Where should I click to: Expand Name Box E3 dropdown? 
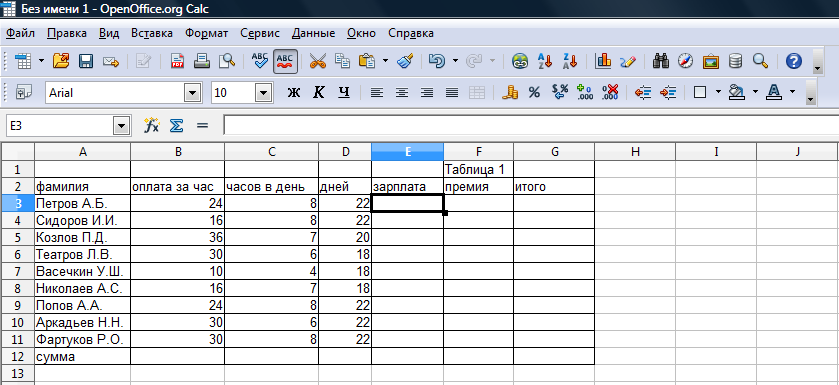[x=123, y=126]
